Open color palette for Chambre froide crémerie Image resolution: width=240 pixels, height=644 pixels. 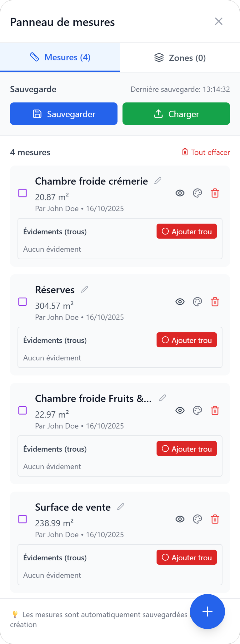coord(197,193)
